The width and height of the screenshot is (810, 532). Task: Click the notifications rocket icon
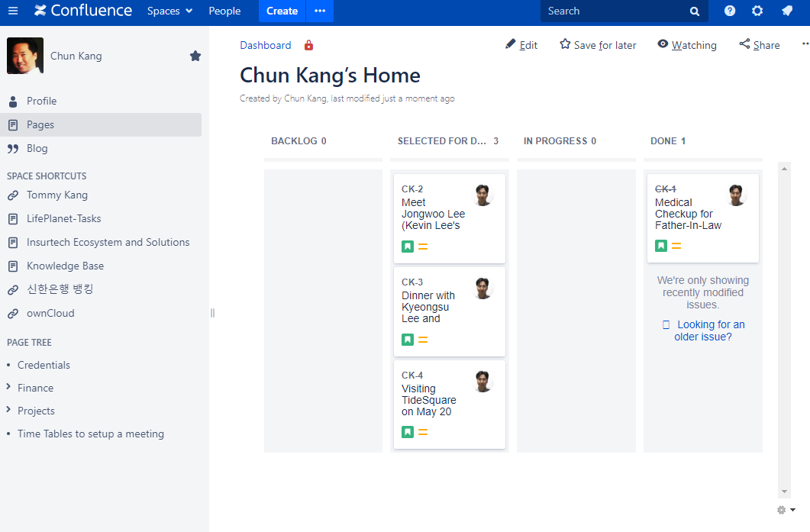pos(787,11)
